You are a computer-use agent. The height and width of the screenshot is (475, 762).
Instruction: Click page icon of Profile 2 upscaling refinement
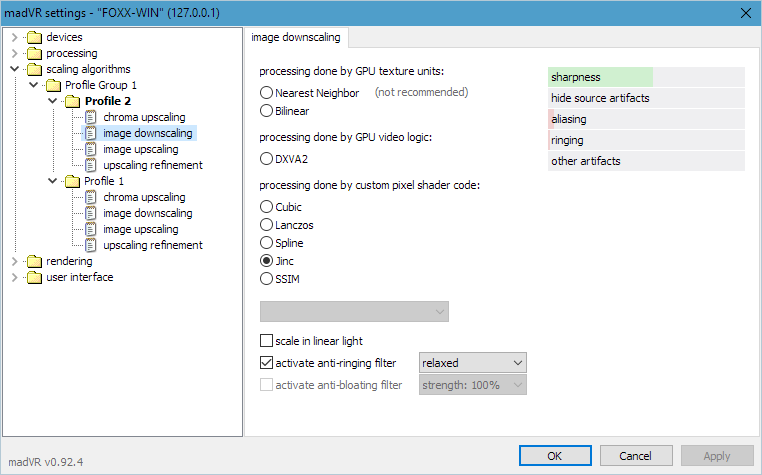point(91,165)
